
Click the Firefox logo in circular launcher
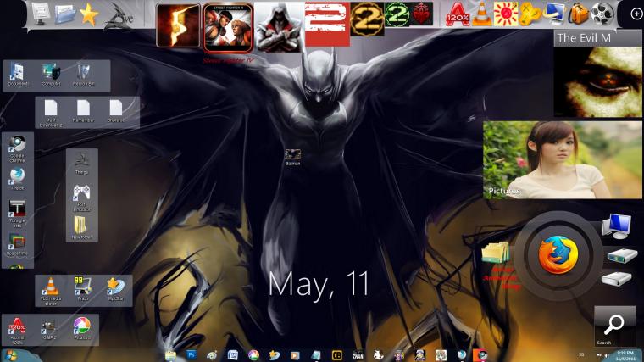coord(558,255)
